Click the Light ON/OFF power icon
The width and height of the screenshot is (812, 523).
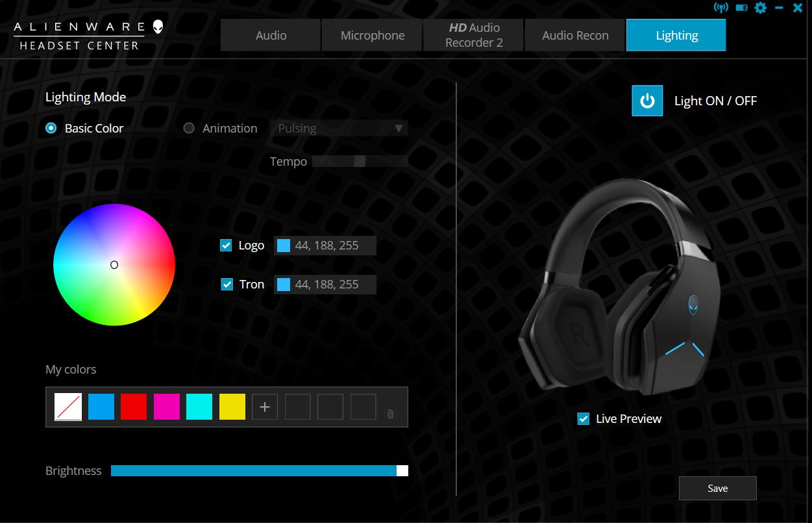click(646, 101)
